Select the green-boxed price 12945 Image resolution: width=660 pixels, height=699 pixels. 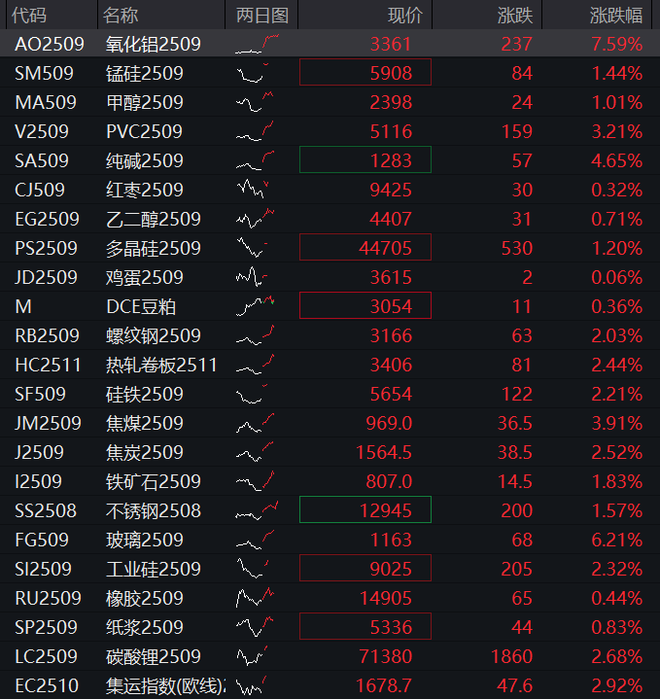coord(365,510)
